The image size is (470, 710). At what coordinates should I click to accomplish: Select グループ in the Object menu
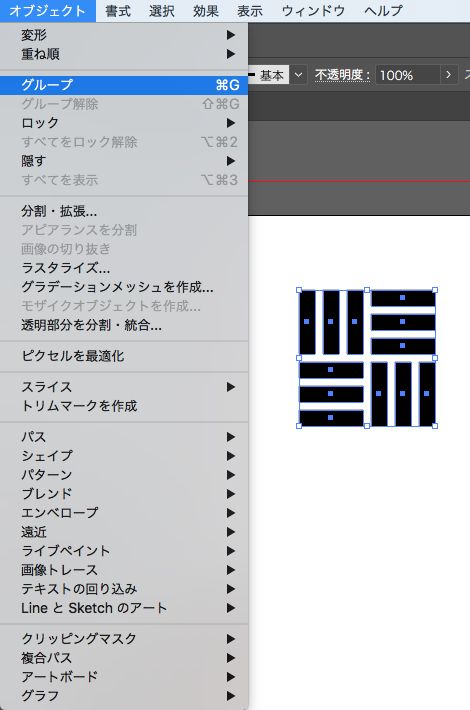[x=124, y=85]
